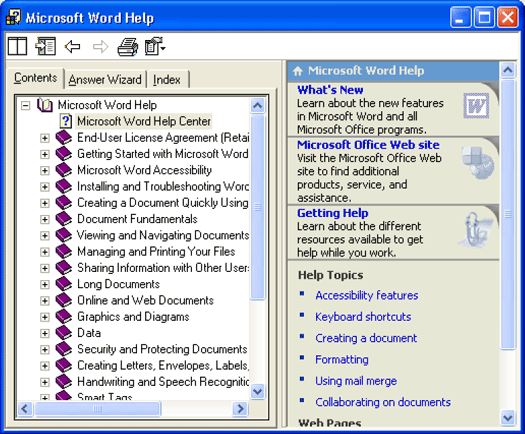This screenshot has height=434, width=525.
Task: Click the contents tree scroll down arrow
Action: (257, 391)
